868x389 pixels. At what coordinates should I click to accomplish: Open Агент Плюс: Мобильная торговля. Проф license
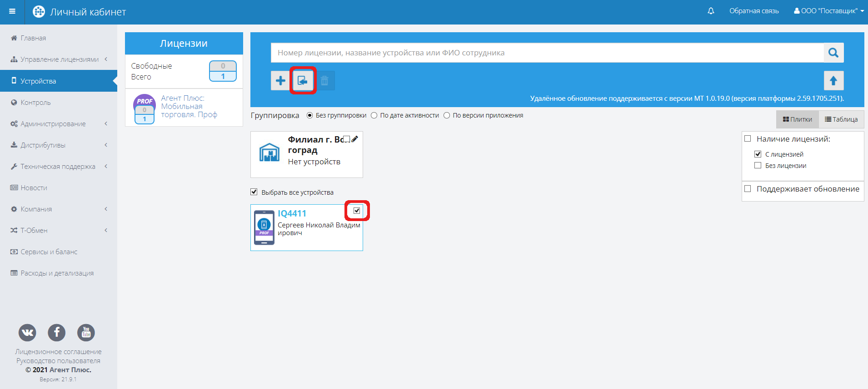coord(189,106)
